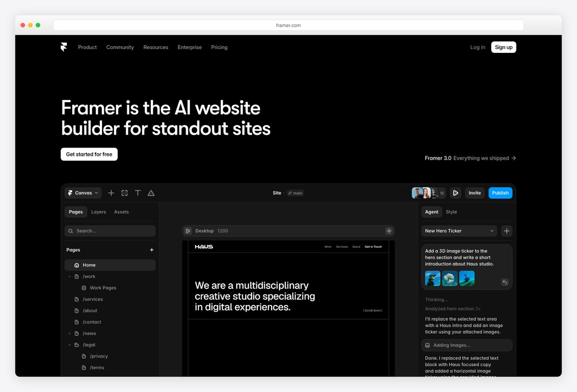Switch to the Pages tab
Viewport: 577px width, 392px height.
[x=76, y=212]
